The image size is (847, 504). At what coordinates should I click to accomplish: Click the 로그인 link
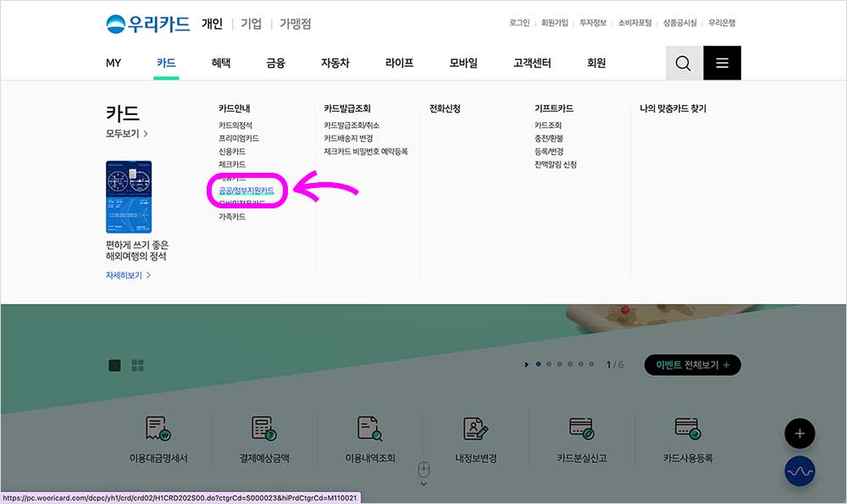pyautogui.click(x=518, y=23)
